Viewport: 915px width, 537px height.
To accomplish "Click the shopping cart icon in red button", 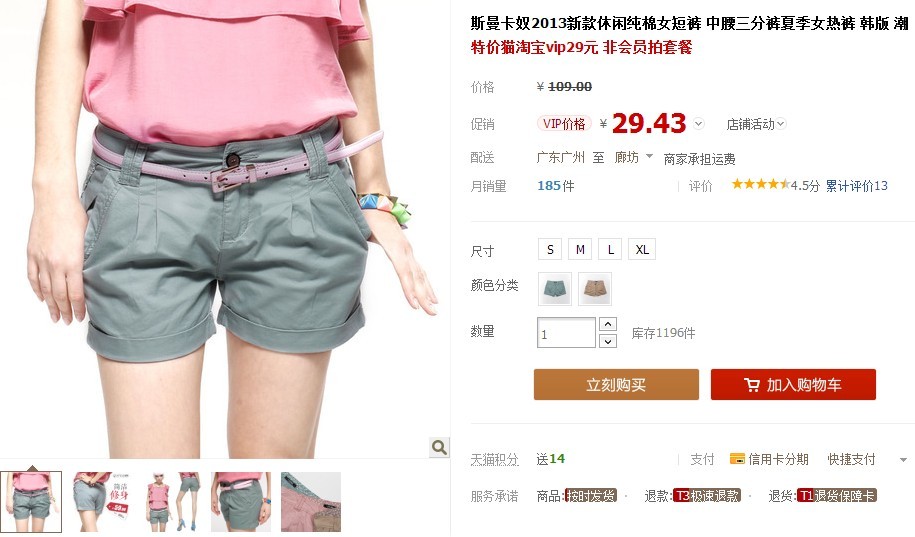I will pyautogui.click(x=752, y=385).
